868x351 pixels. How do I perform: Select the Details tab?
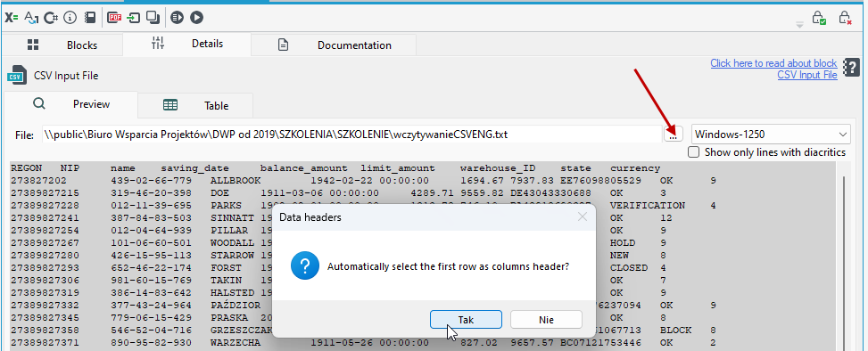point(186,44)
